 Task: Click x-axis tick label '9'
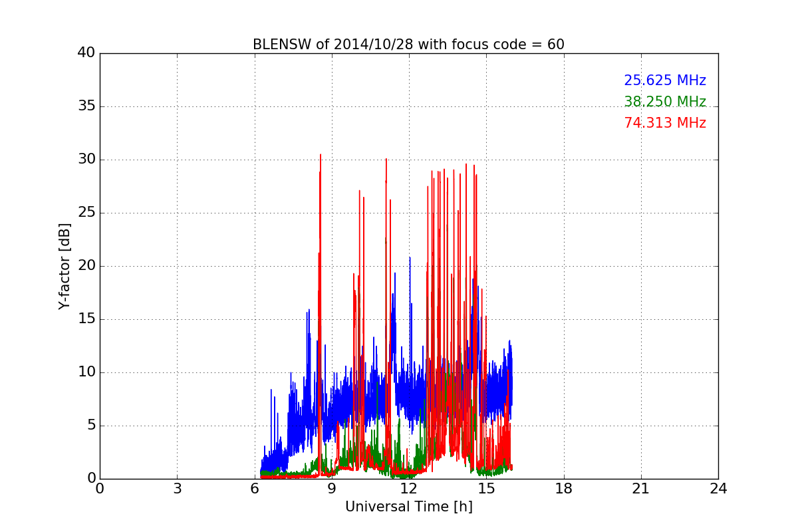[x=332, y=489]
